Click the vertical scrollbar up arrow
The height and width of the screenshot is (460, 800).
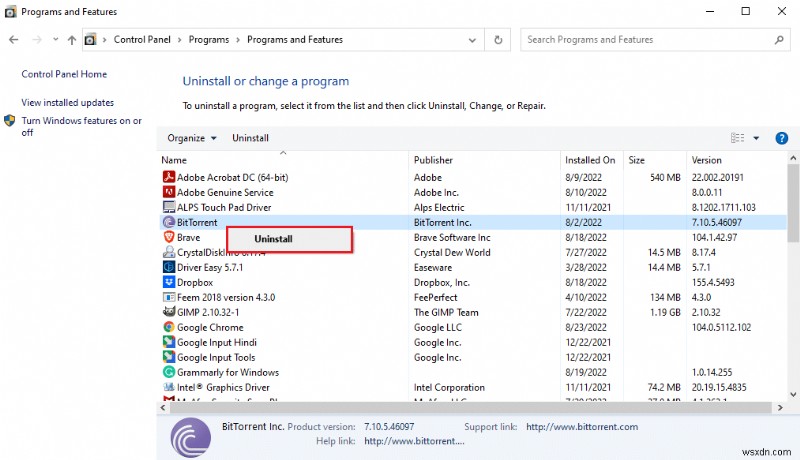(x=793, y=158)
